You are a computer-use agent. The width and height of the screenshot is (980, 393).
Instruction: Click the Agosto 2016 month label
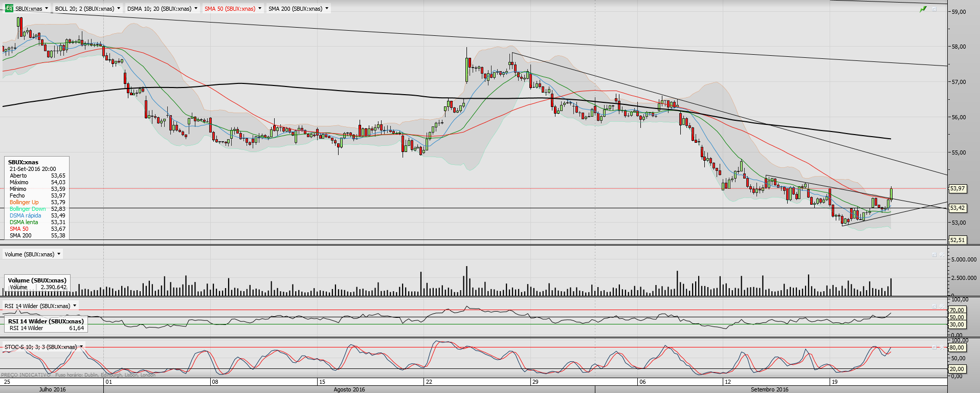(349, 389)
